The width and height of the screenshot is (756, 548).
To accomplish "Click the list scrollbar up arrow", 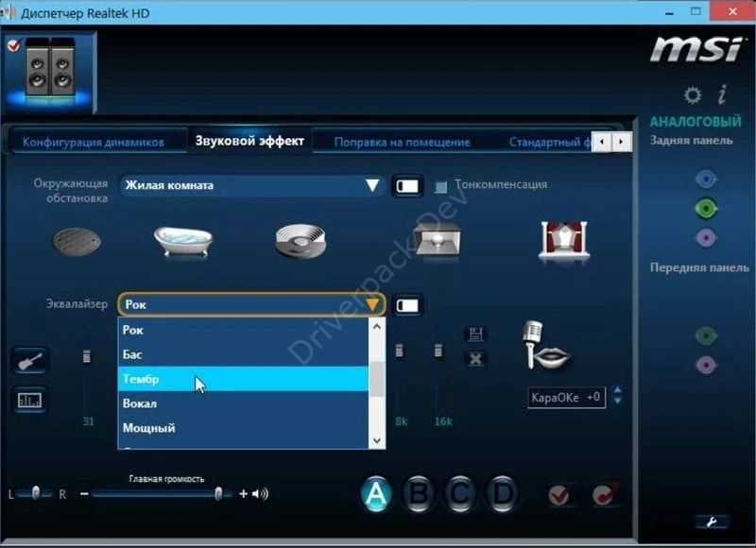I will pyautogui.click(x=377, y=326).
